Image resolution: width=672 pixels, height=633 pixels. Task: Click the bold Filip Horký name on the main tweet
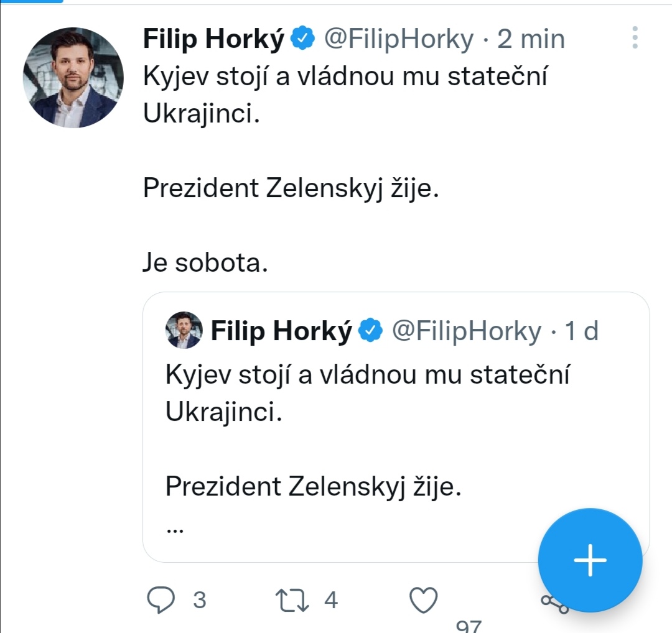coord(214,39)
